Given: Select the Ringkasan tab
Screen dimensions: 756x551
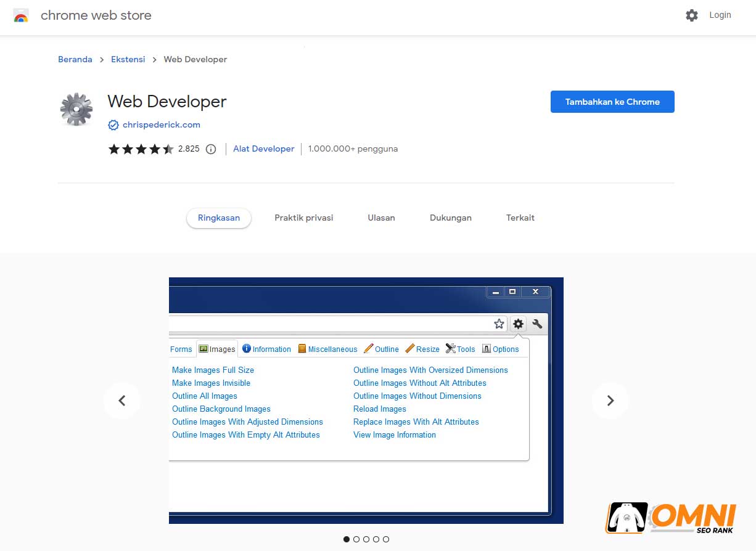Looking at the screenshot, I should click(x=219, y=218).
